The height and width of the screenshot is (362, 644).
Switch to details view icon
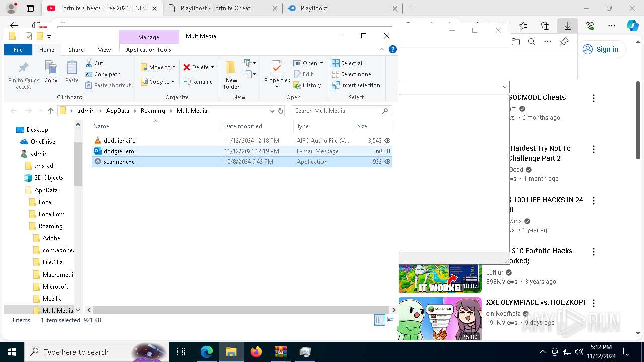click(x=380, y=320)
